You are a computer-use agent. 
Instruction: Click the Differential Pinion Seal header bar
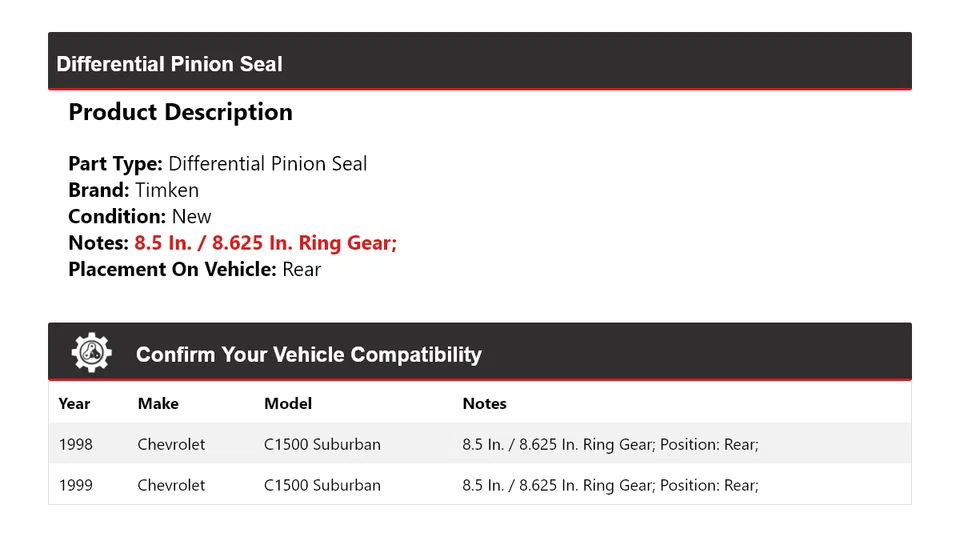coord(479,64)
